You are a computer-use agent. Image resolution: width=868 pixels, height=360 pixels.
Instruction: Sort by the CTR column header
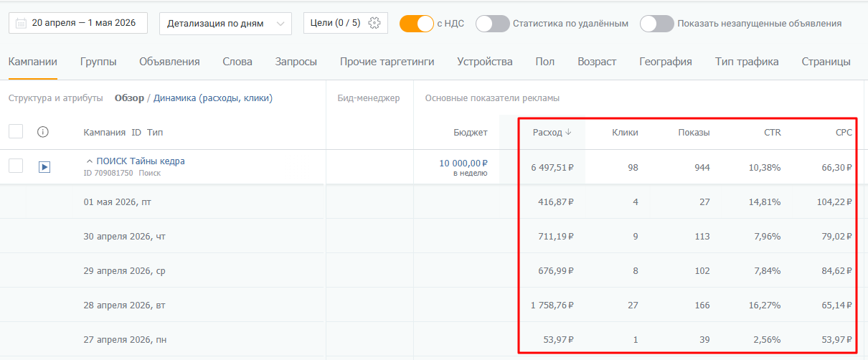pyautogui.click(x=773, y=132)
